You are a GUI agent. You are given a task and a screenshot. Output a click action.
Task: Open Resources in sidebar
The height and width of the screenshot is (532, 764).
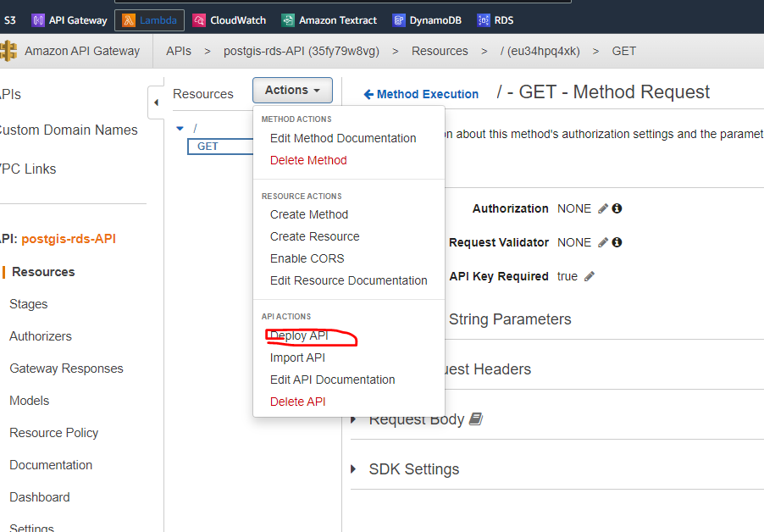[43, 272]
